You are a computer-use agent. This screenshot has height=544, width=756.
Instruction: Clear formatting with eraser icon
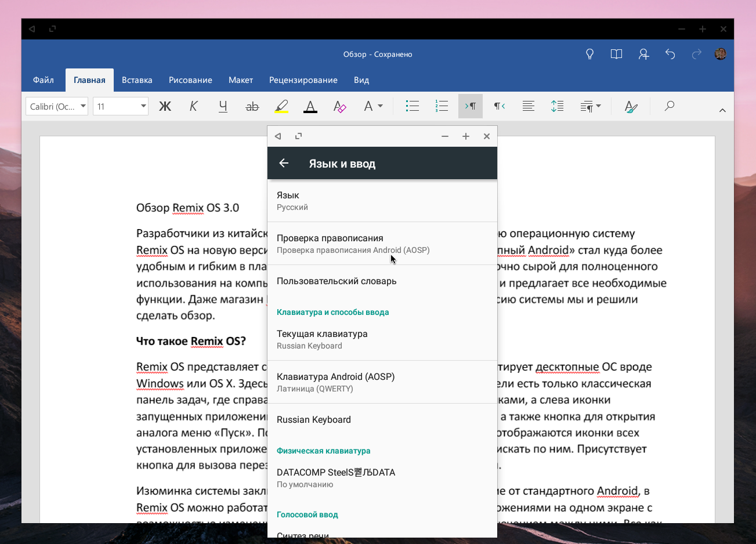340,106
